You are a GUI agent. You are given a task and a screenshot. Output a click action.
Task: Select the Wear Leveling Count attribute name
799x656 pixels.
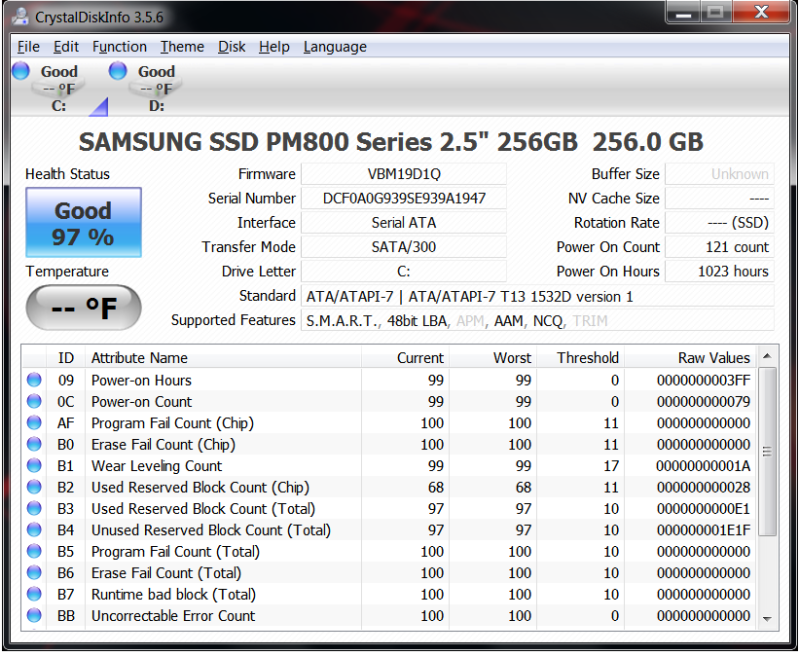click(x=156, y=466)
